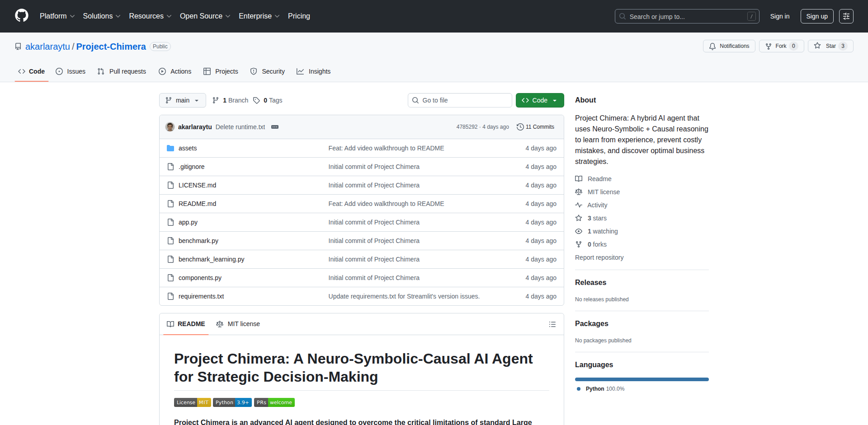868x425 pixels.
Task: Select the README tab in README panel
Action: pos(186,324)
